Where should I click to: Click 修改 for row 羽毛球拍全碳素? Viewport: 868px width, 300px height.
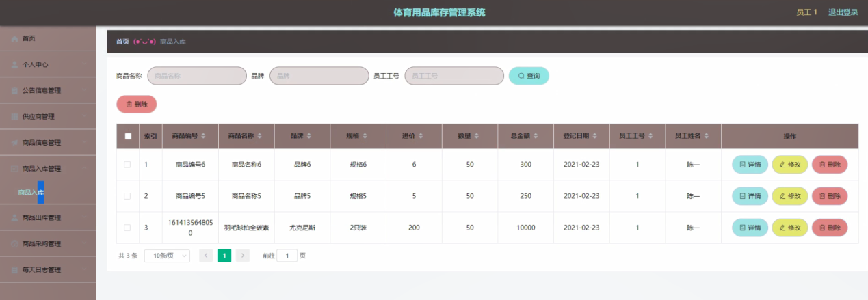(x=790, y=228)
